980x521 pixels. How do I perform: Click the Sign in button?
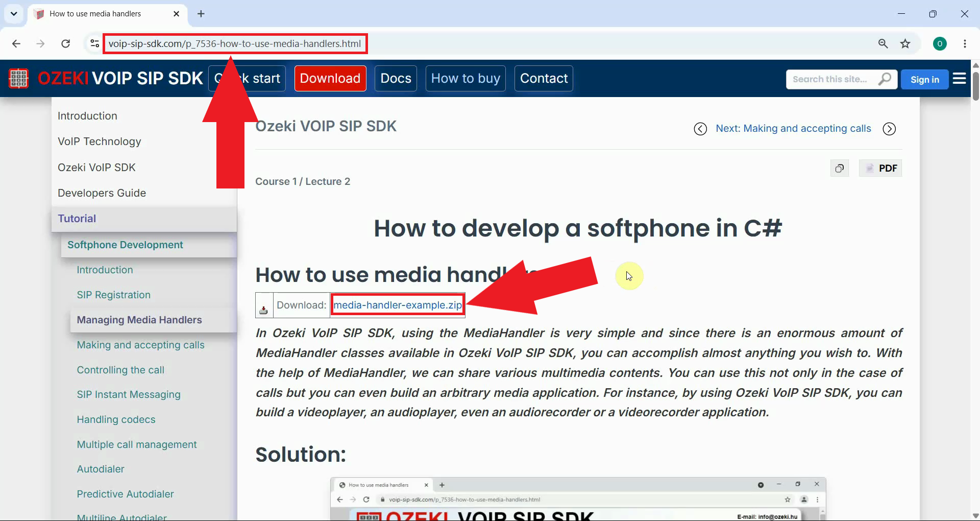[924, 79]
